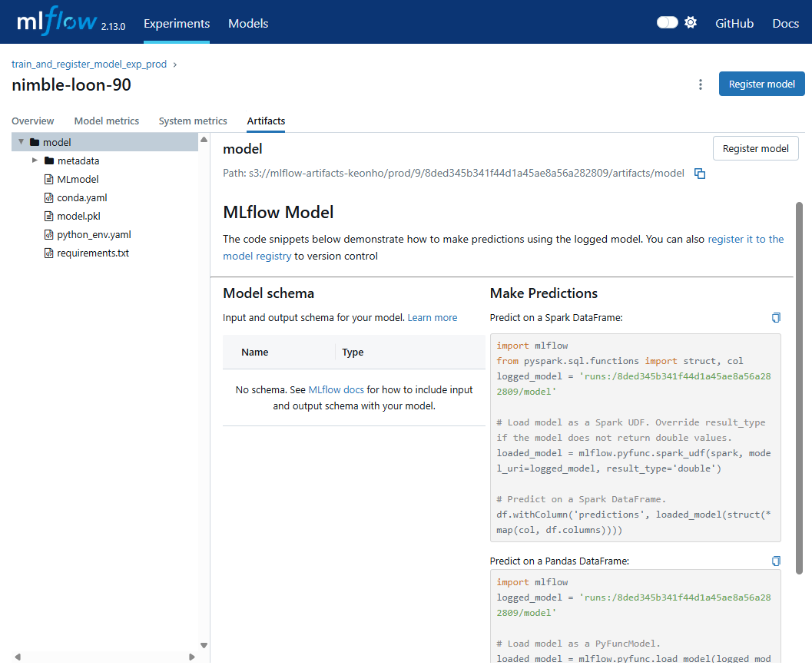
Task: Go back to train_and_register_model_exp_prod experiment
Action: point(88,65)
